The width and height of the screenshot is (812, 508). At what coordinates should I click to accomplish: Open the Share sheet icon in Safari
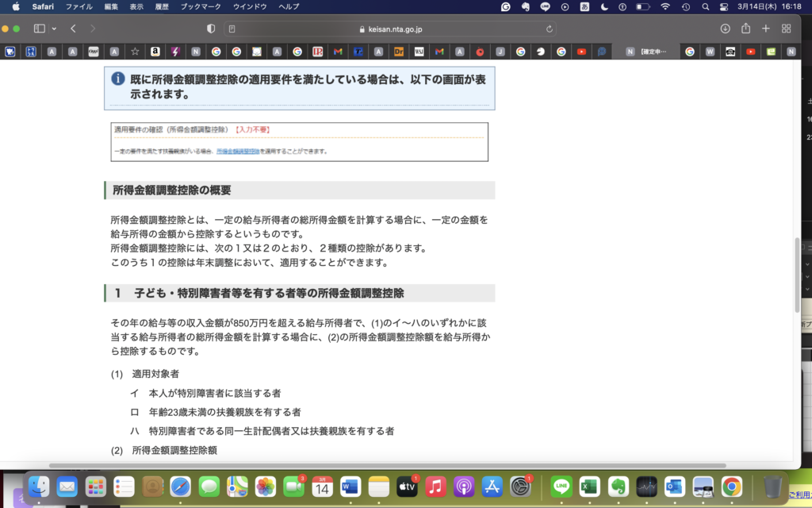[745, 26]
